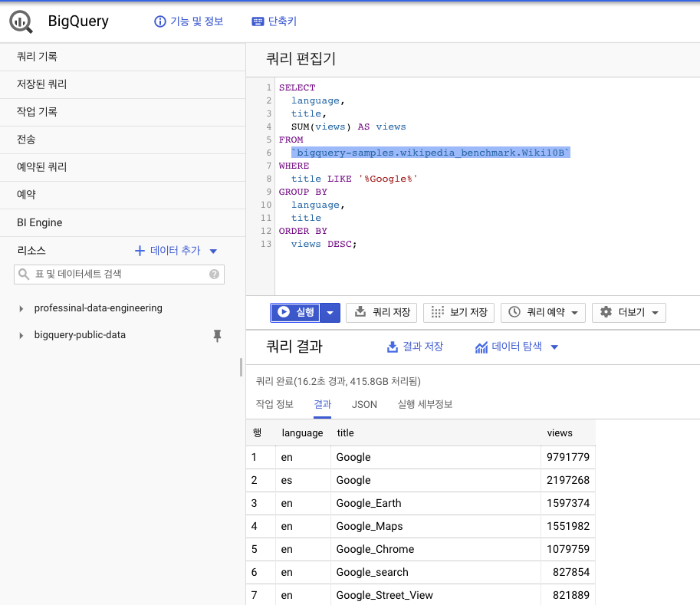Select the Google_Maps title cell

point(435,527)
